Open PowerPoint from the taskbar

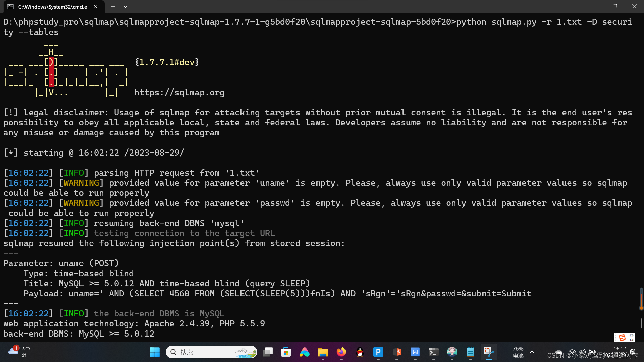378,352
